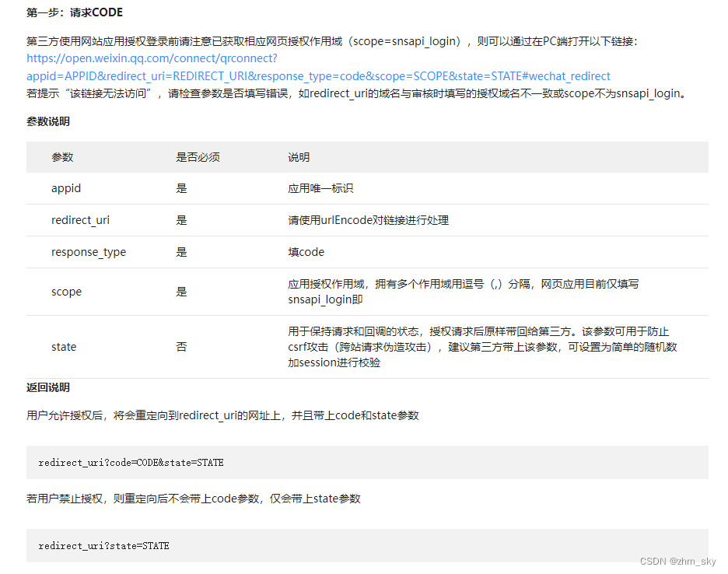Viewport: 728px width, 574px height.
Task: Click the code block 'redirect_uri?code=CODE&state=STATE'
Action: click(367, 463)
